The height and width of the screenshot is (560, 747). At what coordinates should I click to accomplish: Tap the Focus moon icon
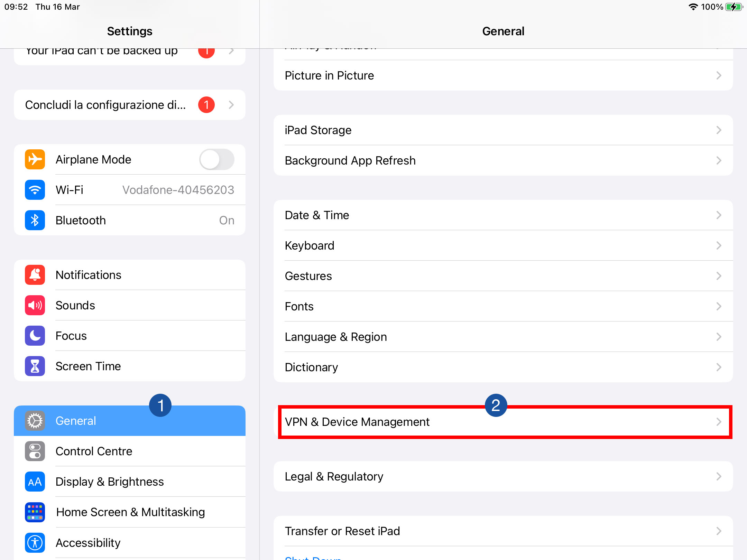(35, 336)
